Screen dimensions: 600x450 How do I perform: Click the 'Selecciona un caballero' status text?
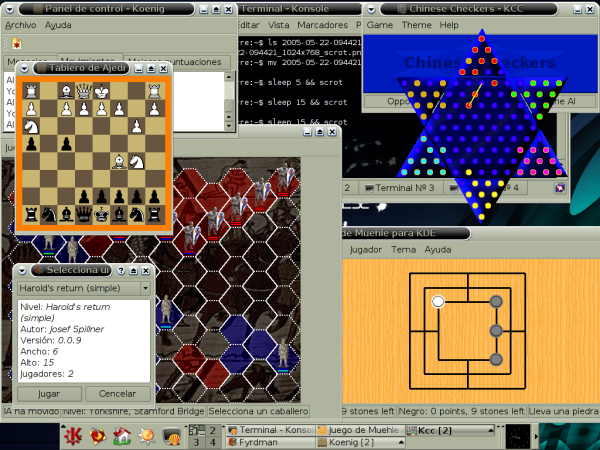(258, 411)
